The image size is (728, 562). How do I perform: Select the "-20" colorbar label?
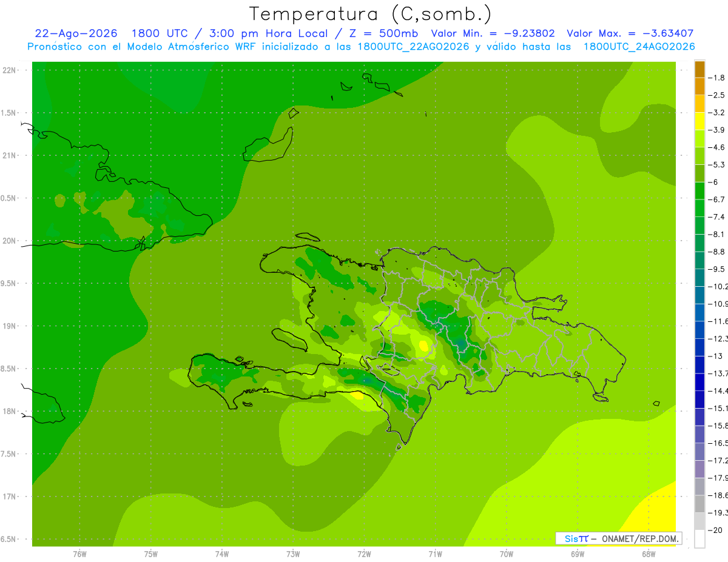coord(716,530)
